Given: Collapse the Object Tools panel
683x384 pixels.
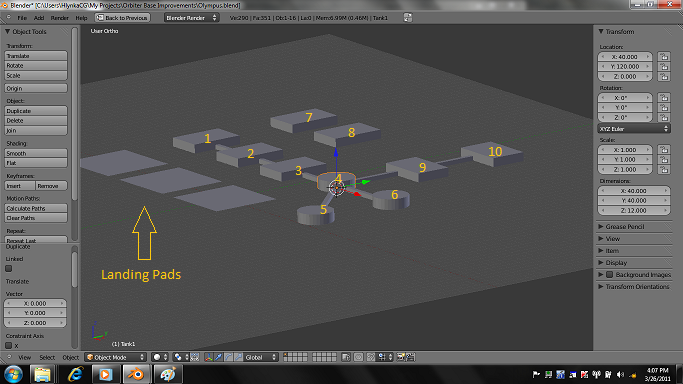Looking at the screenshot, I should click(x=7, y=31).
